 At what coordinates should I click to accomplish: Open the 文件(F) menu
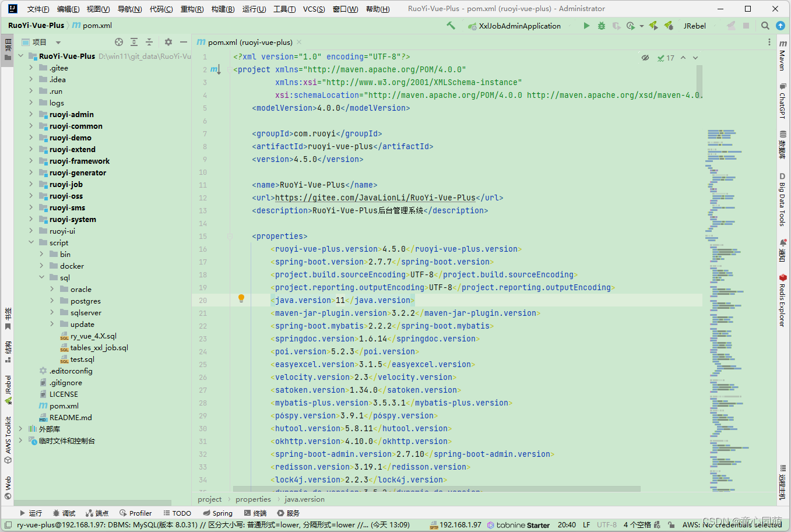(x=38, y=9)
